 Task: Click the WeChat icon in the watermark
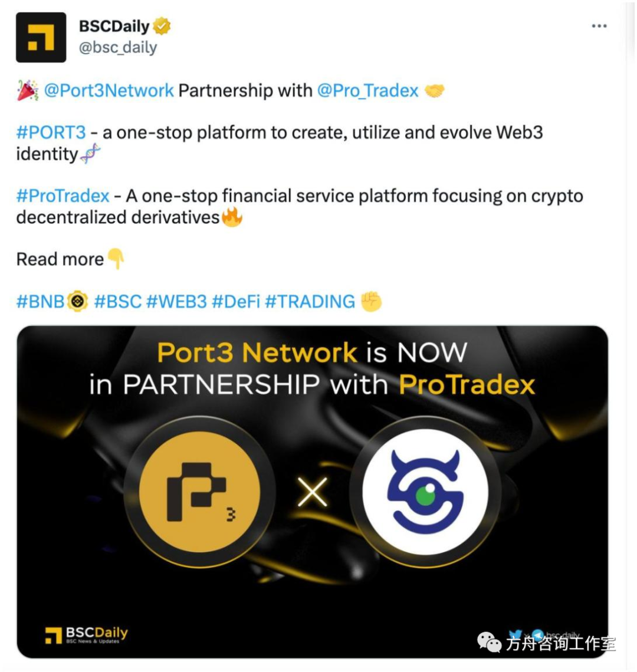489,643
